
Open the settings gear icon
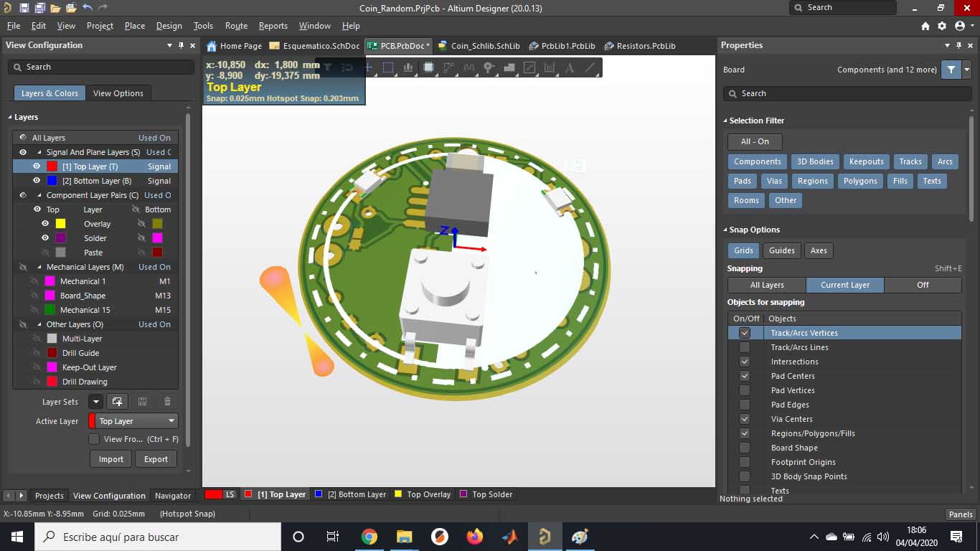[x=942, y=26]
